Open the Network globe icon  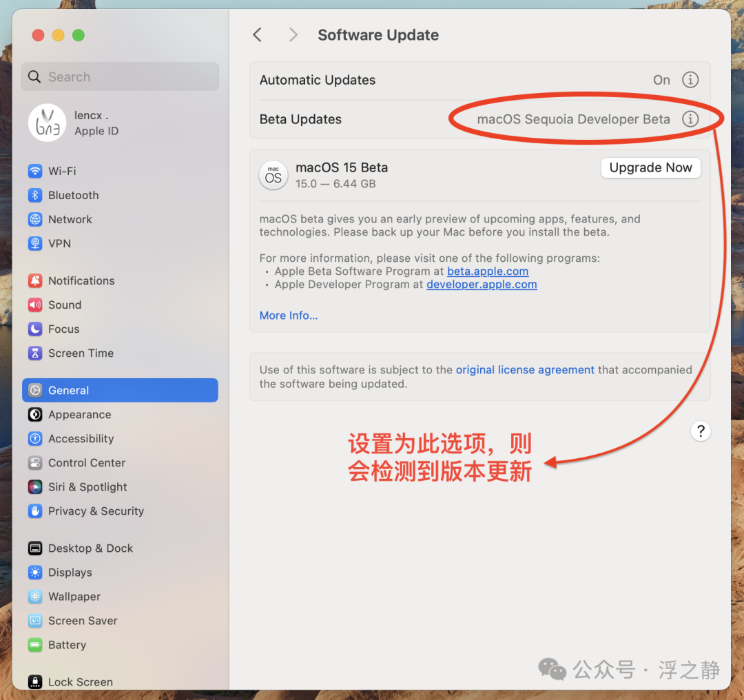pos(35,219)
